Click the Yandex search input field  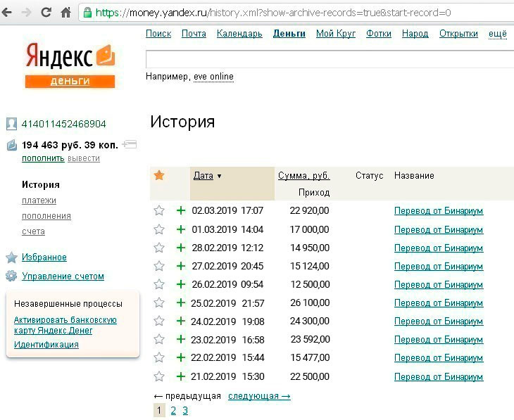tap(330, 59)
